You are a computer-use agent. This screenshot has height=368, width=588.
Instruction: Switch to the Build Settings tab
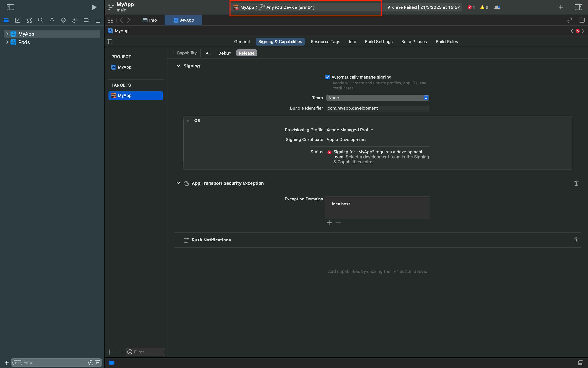tap(379, 42)
